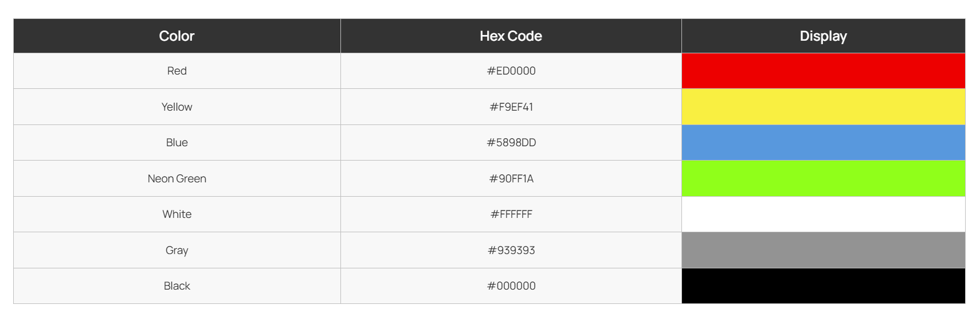Click the Hex Code column header
Screen dimensions: 980x320
(x=511, y=36)
